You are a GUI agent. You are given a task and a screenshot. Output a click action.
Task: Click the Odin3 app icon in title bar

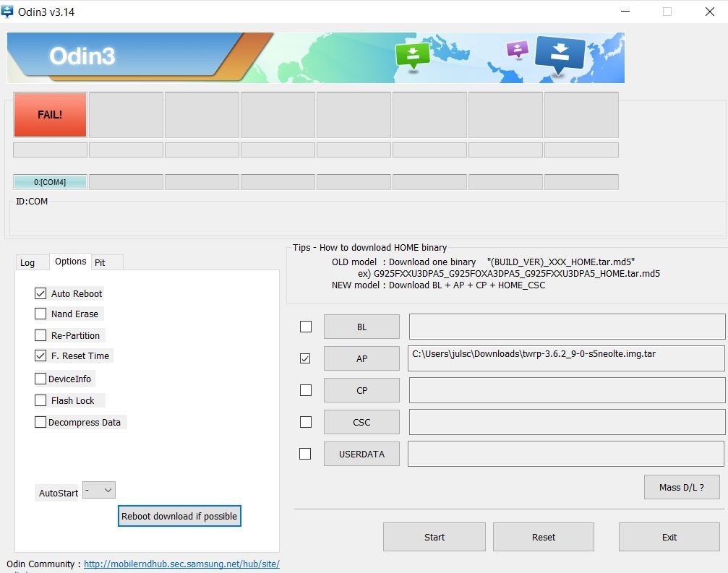8,12
